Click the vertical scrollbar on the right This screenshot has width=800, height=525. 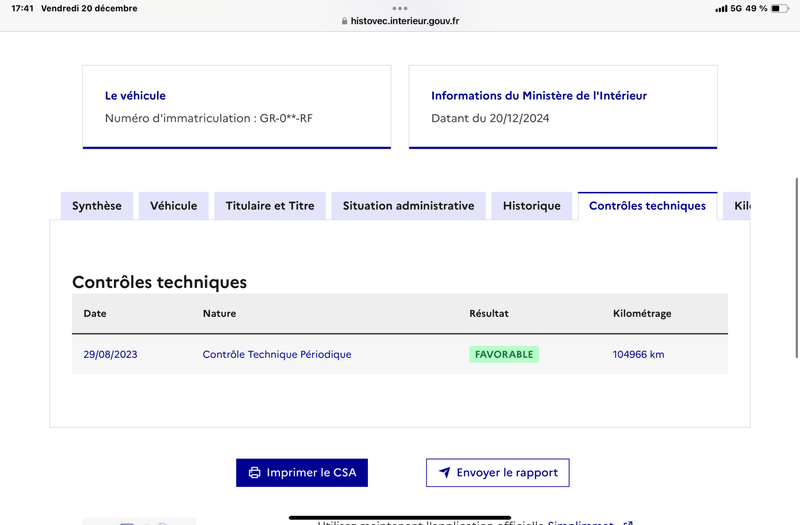pyautogui.click(x=796, y=268)
